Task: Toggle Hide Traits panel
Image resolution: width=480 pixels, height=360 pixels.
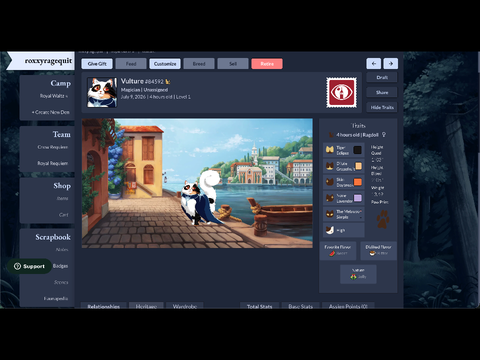Action: point(382,107)
